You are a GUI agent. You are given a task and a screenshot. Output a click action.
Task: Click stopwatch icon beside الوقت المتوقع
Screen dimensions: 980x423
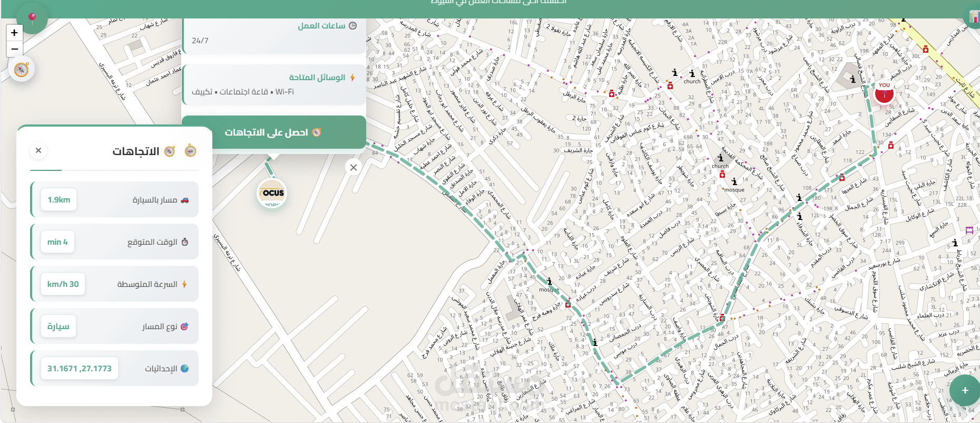(x=185, y=242)
